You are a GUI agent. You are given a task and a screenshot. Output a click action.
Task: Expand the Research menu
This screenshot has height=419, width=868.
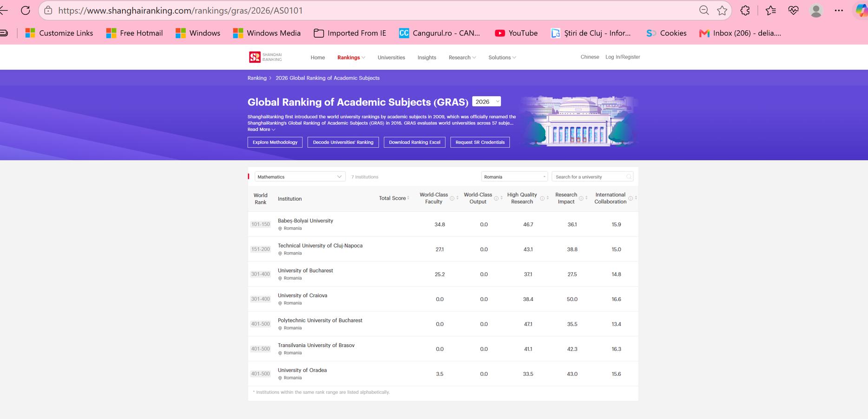pyautogui.click(x=462, y=58)
